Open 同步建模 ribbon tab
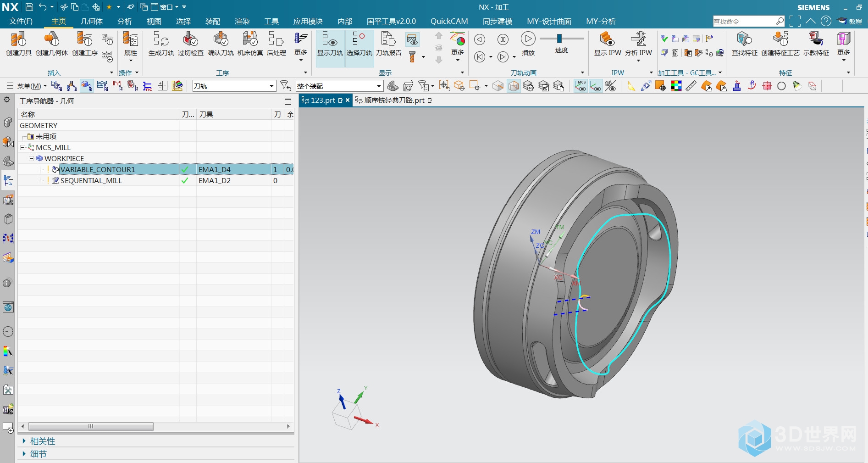Viewport: 868px width, 463px height. tap(498, 22)
